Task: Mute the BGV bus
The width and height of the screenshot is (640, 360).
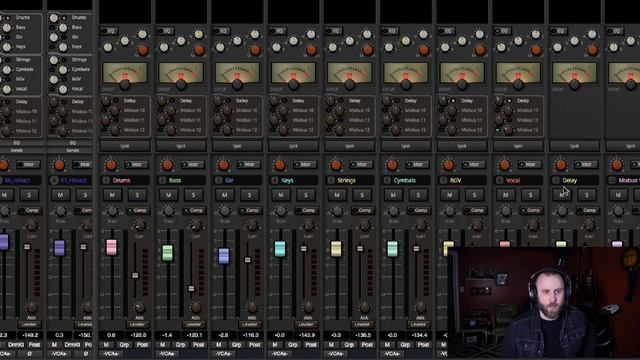Action: (x=449, y=195)
